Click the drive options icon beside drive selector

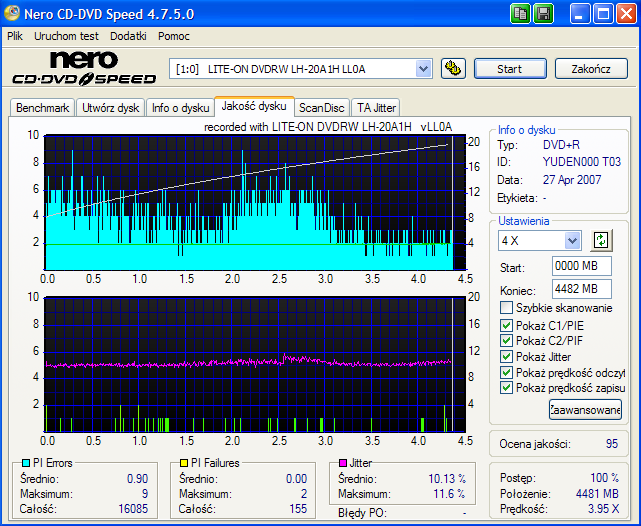(x=453, y=69)
